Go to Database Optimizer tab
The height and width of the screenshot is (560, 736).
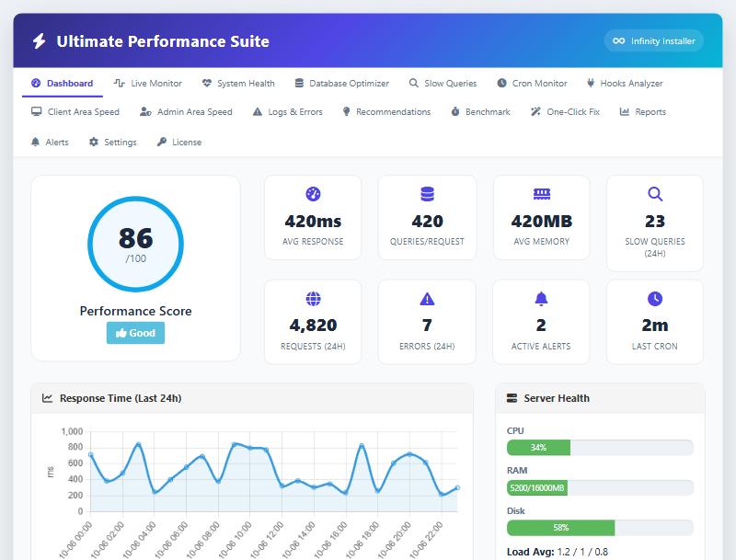tap(341, 84)
